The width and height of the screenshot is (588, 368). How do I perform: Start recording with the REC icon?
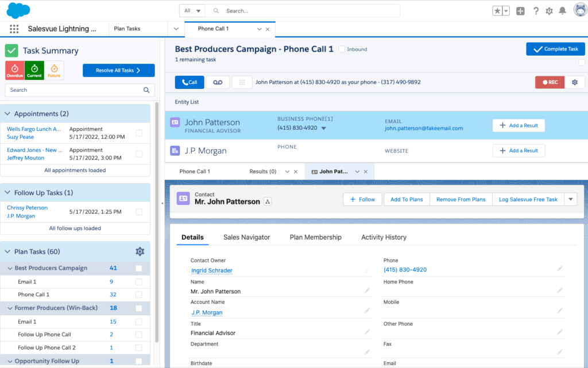(x=549, y=82)
